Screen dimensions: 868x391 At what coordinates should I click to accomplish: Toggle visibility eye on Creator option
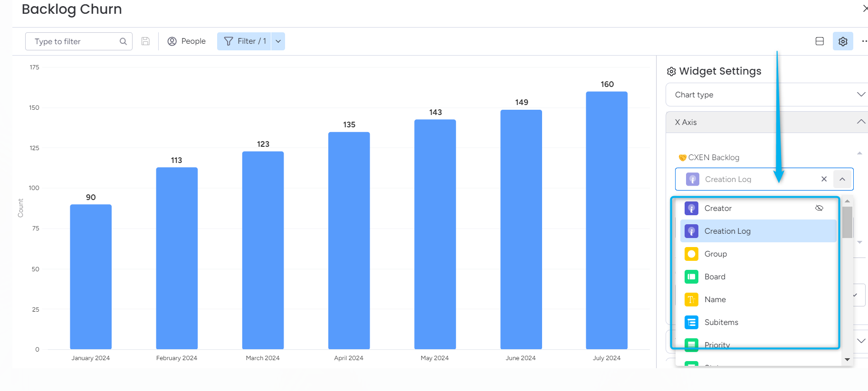click(819, 208)
